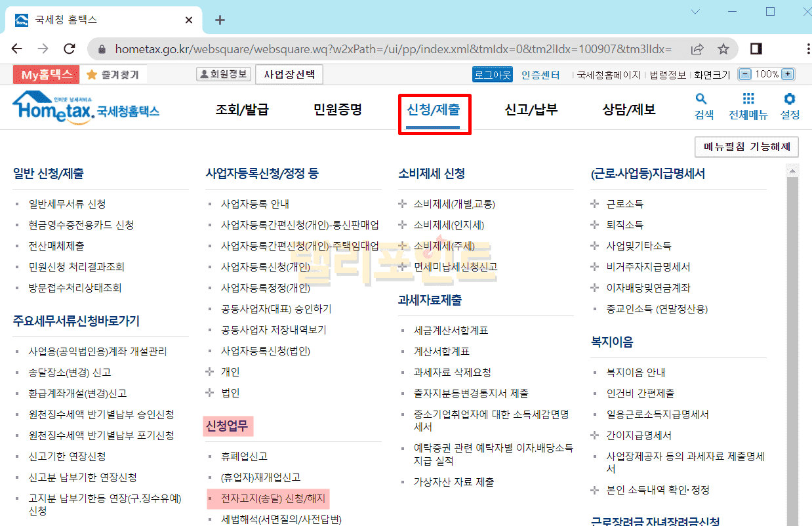
Task: Open the 검색 magnifier icon
Action: [702, 106]
